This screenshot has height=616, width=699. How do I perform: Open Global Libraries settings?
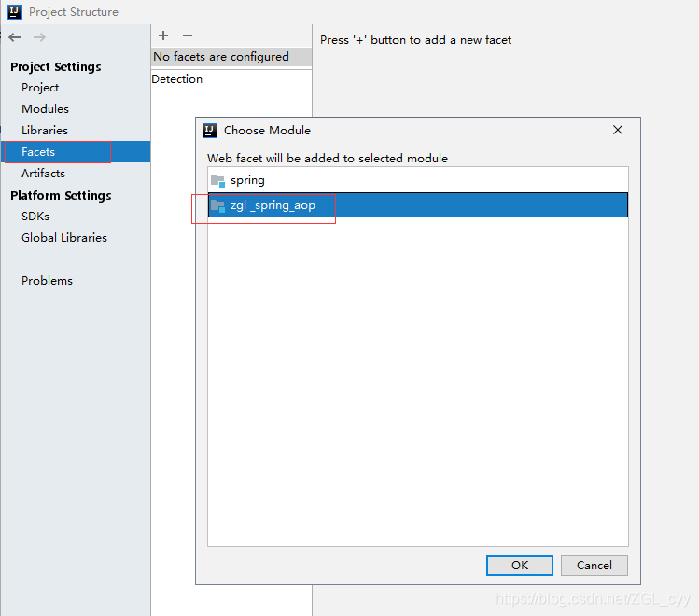click(x=64, y=238)
